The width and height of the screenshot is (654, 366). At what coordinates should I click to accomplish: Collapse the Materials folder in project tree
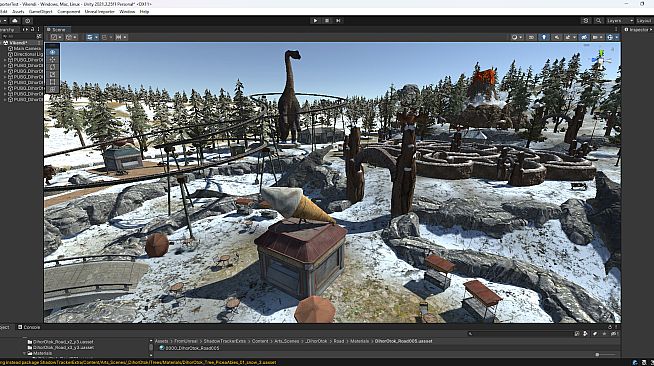[x=25, y=353]
